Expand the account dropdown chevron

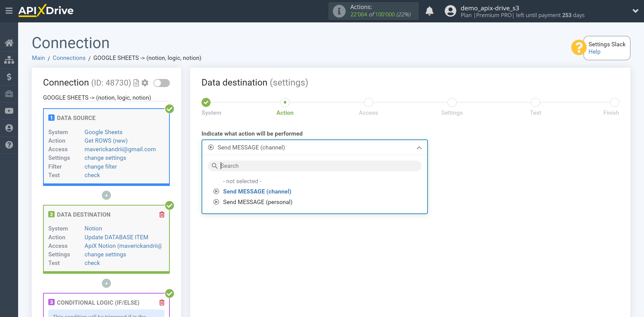pyautogui.click(x=635, y=11)
